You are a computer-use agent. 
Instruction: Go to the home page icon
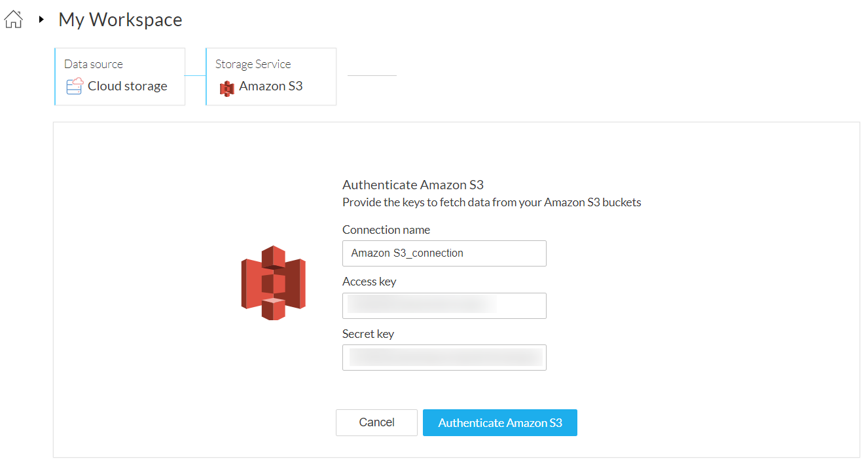point(13,20)
